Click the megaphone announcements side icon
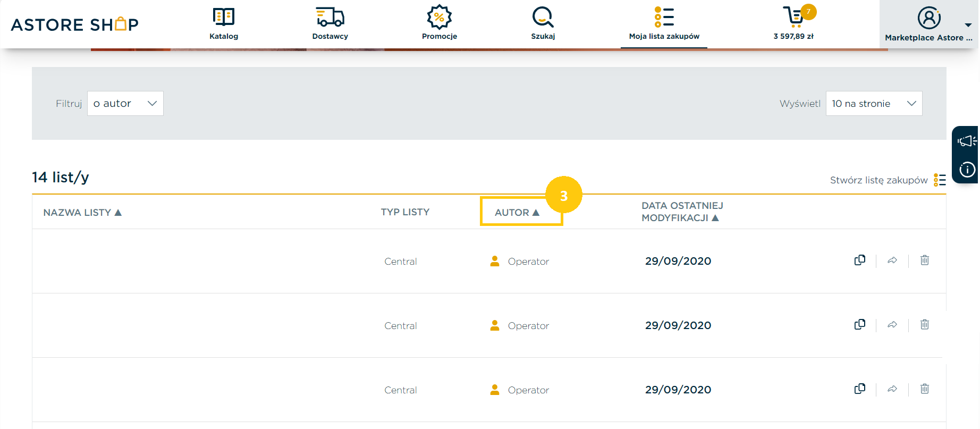 (x=967, y=141)
